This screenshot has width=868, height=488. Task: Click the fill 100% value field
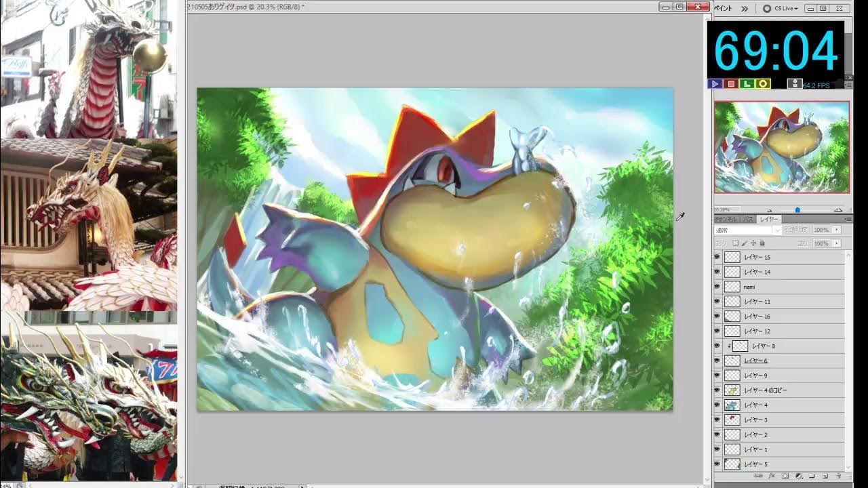tap(821, 243)
